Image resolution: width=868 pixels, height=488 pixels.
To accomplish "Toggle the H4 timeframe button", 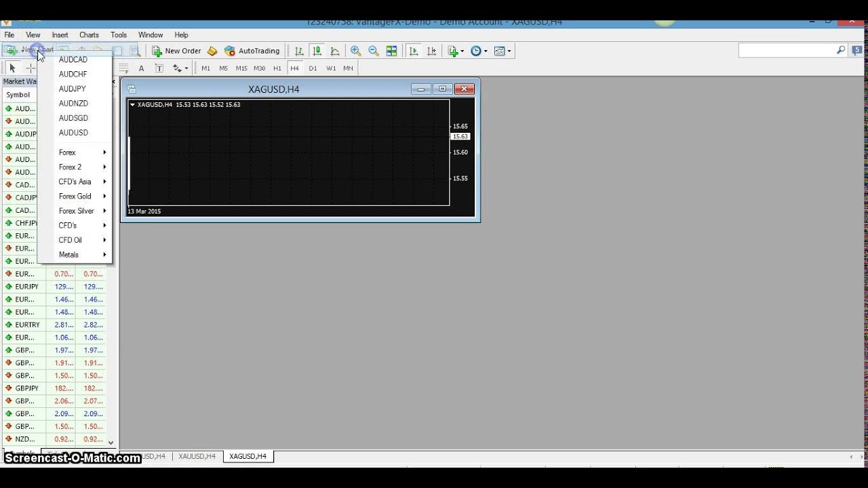I will [x=294, y=68].
